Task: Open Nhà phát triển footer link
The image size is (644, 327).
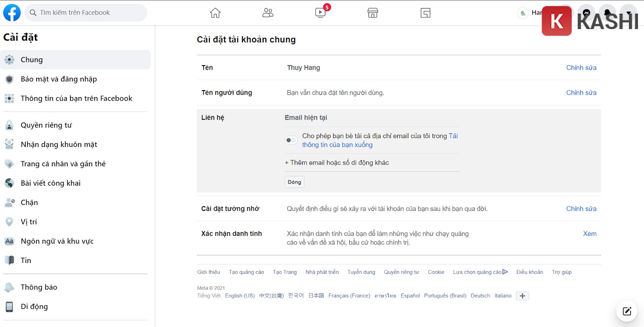Action: (x=322, y=272)
